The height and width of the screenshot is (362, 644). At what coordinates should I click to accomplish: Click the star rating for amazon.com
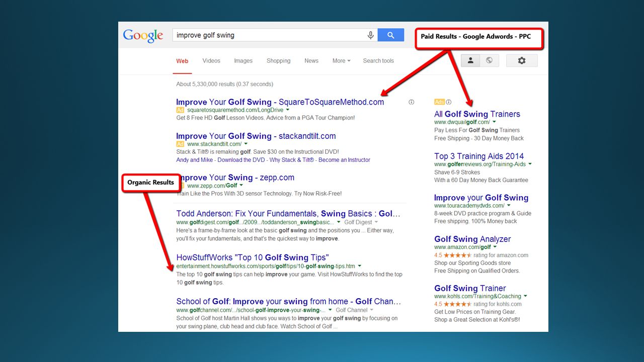point(458,255)
